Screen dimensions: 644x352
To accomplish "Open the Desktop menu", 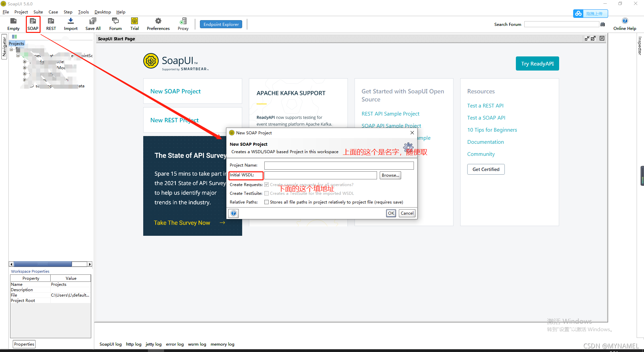I will coord(103,12).
